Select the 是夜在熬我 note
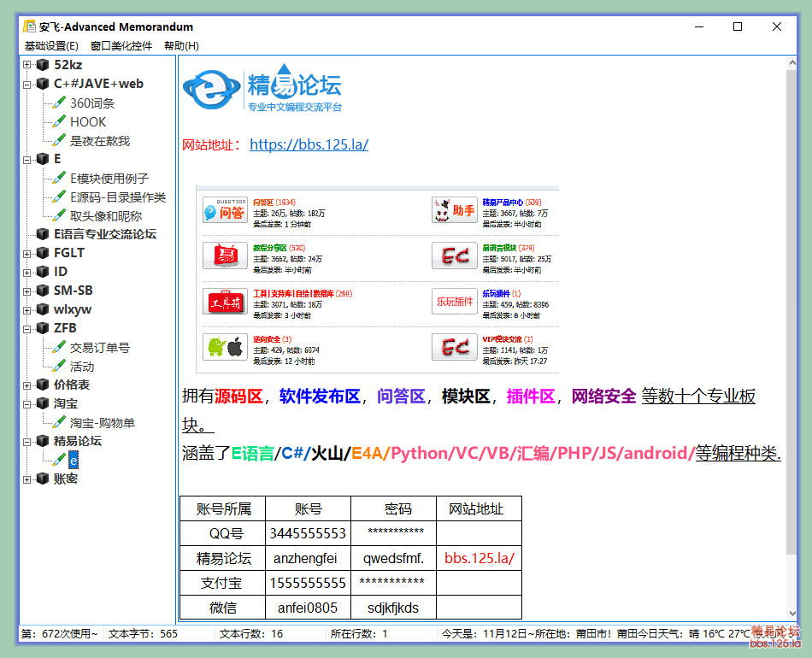812x658 pixels. 100,140
